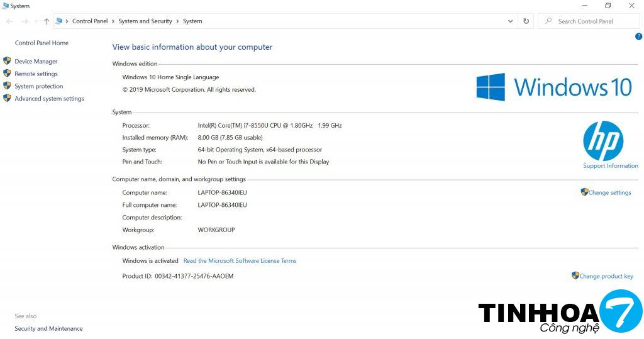Read the Microsoft Software License Terms

240,260
